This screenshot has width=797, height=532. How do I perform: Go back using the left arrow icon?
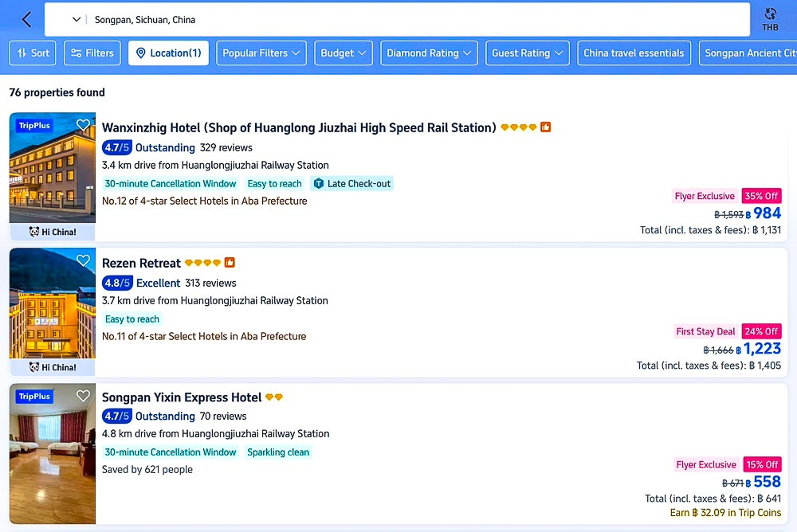coord(26,19)
